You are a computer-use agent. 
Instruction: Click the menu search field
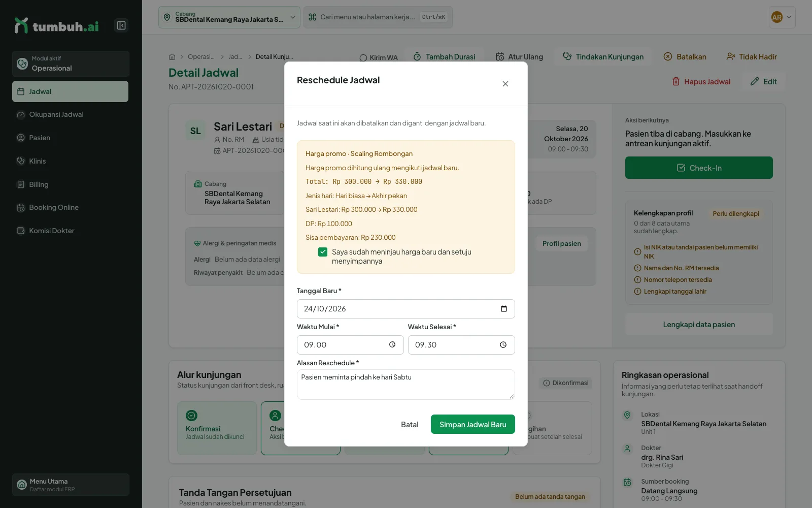tap(378, 17)
